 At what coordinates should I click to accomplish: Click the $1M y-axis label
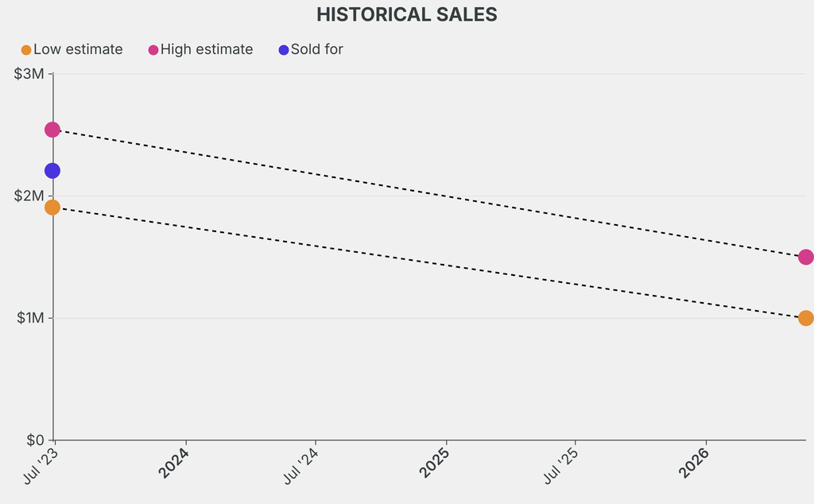coord(30,318)
